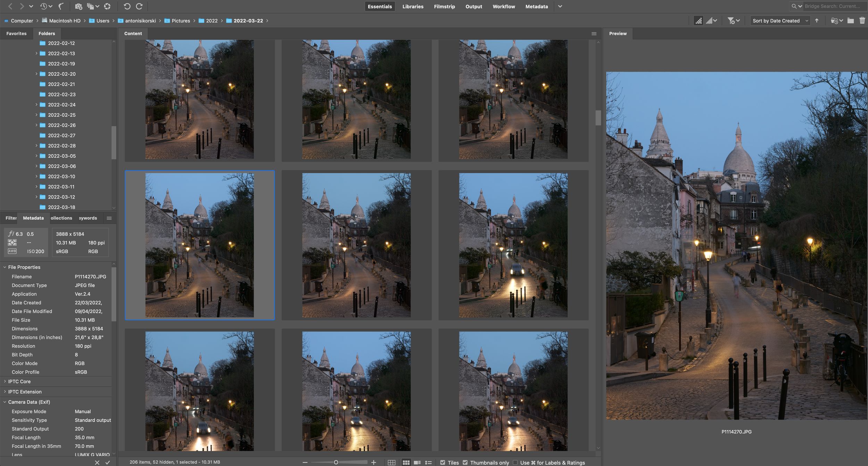The height and width of the screenshot is (466, 868).
Task: Disable the Thumbnails only checkbox
Action: coord(465,463)
